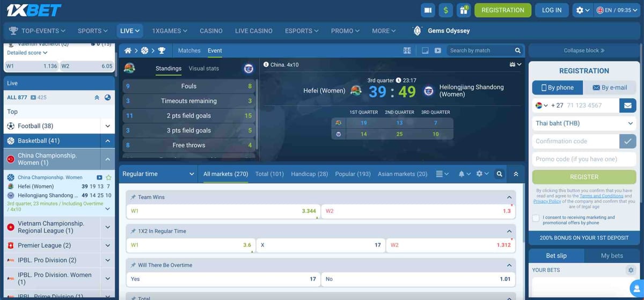Collapse the Team Wins market
644x300 pixels.
pyautogui.click(x=509, y=197)
